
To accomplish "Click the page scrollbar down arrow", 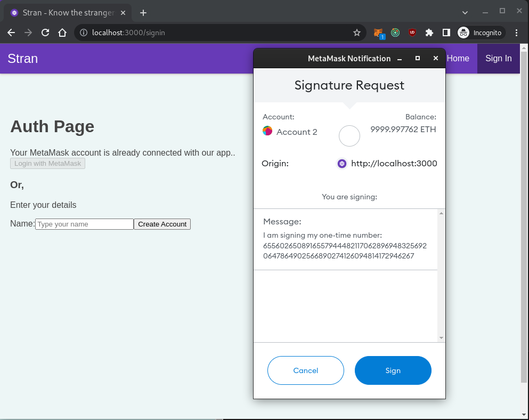I will pos(524,415).
